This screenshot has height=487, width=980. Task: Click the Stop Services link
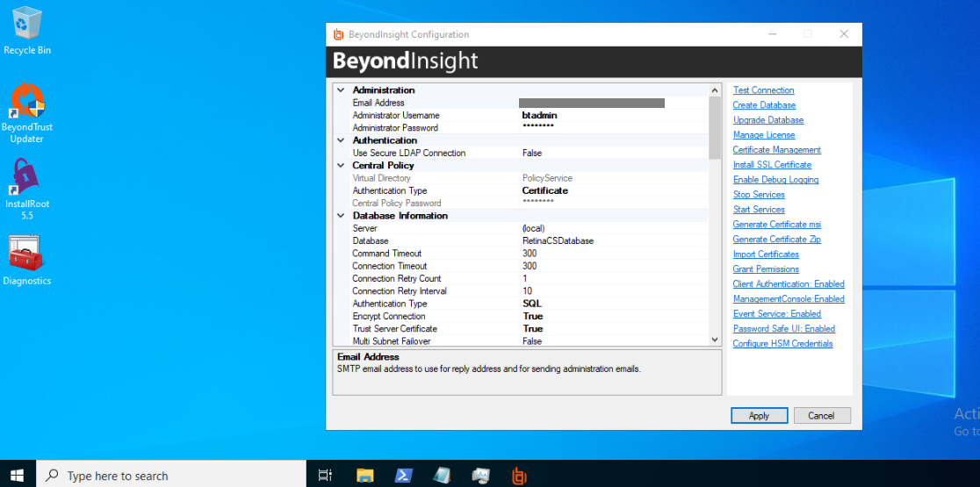759,195
